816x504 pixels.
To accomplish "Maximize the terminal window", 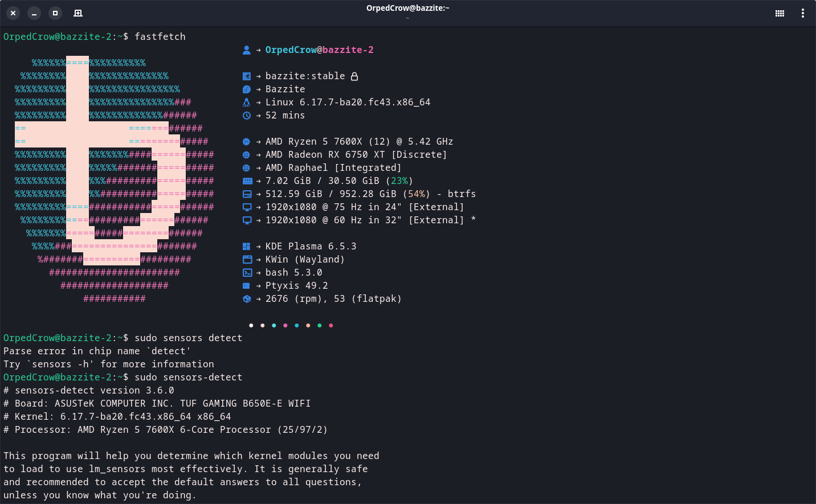I will pyautogui.click(x=55, y=13).
